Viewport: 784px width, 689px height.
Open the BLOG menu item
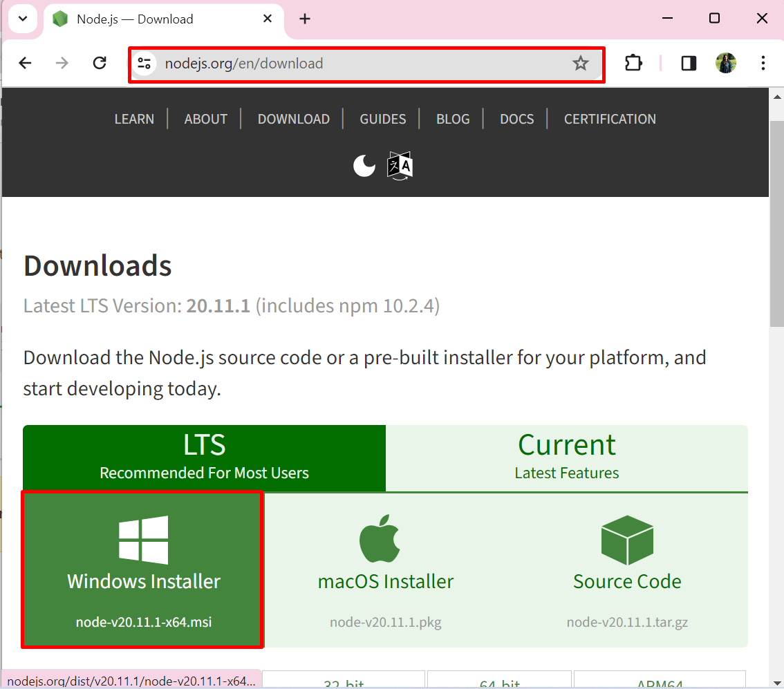click(x=453, y=119)
